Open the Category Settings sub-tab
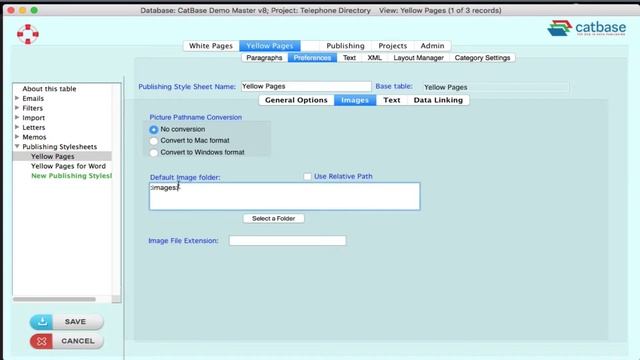This screenshot has width=640, height=360. 482,58
